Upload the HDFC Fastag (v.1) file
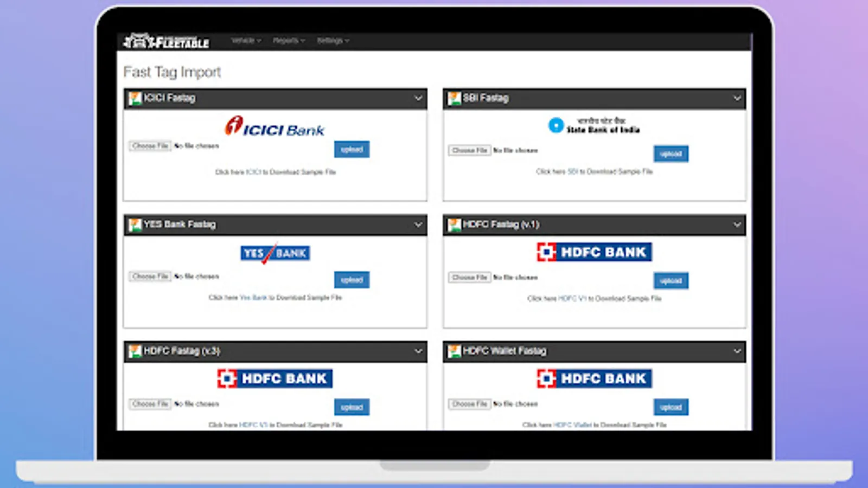The height and width of the screenshot is (488, 868). point(671,281)
